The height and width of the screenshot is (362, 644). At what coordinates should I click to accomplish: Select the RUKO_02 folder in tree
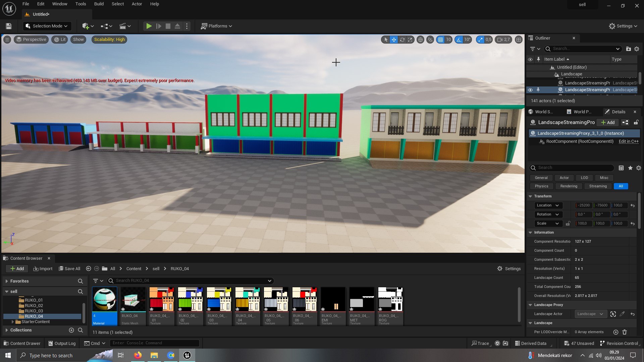[x=34, y=306]
